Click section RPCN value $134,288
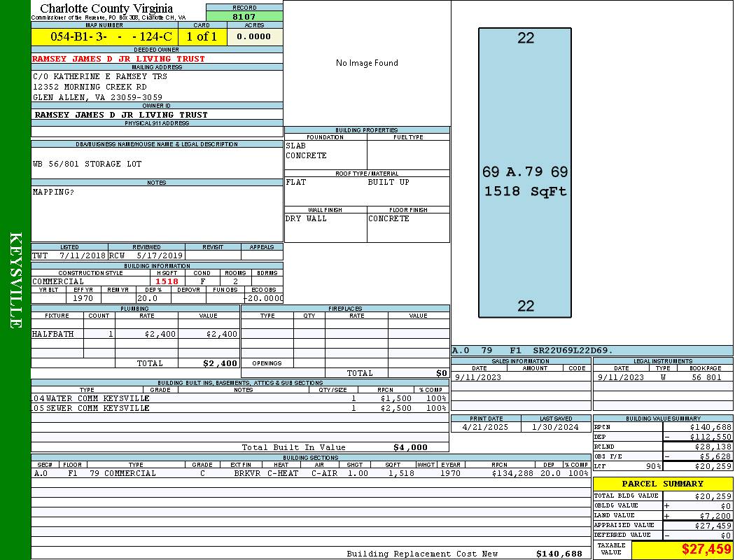 pos(512,473)
